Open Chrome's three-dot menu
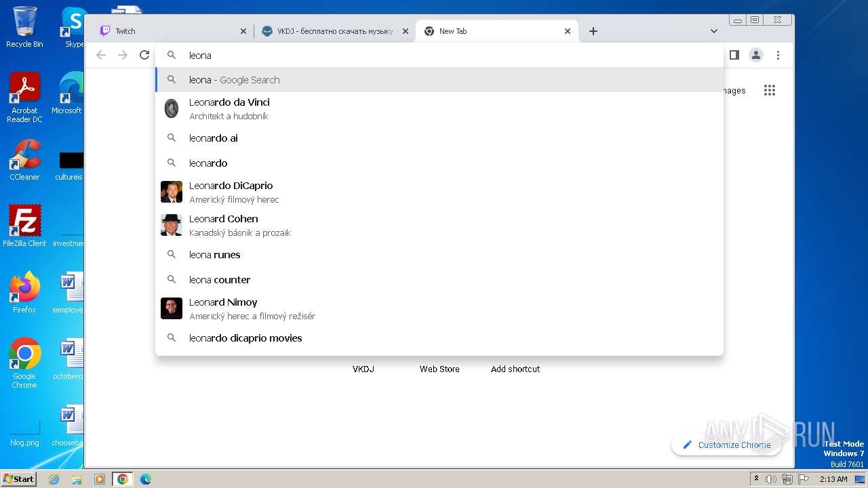This screenshot has height=488, width=868. coord(778,55)
